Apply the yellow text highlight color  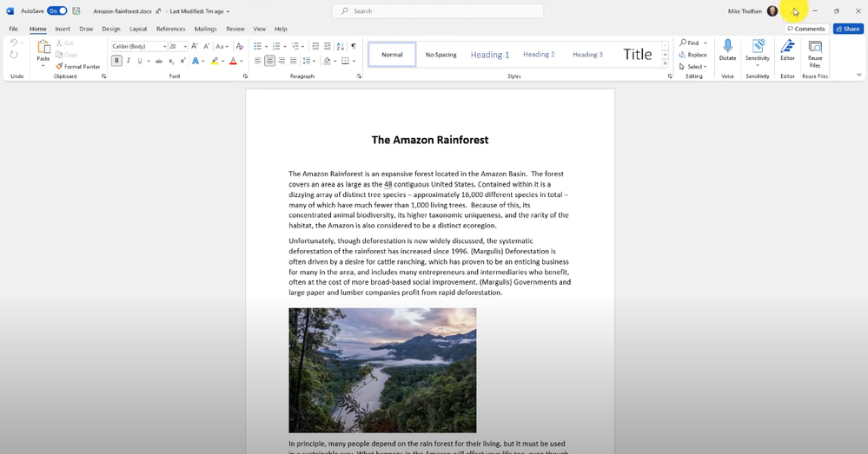pyautogui.click(x=215, y=61)
